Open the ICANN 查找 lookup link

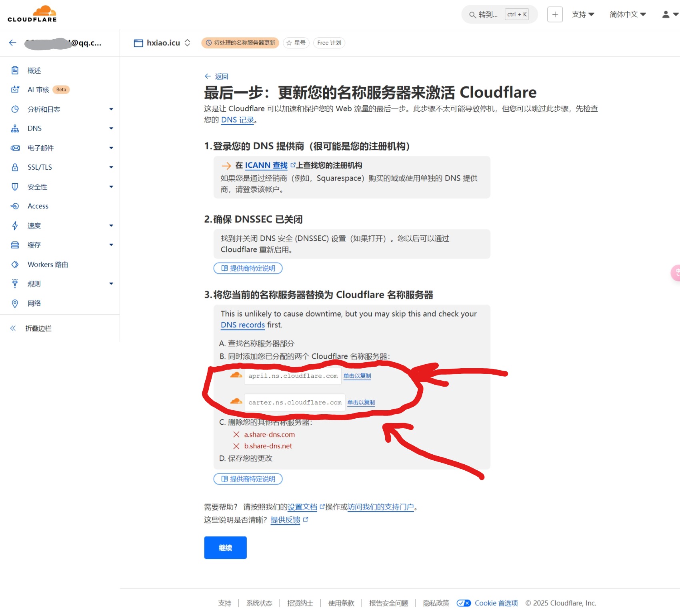266,165
